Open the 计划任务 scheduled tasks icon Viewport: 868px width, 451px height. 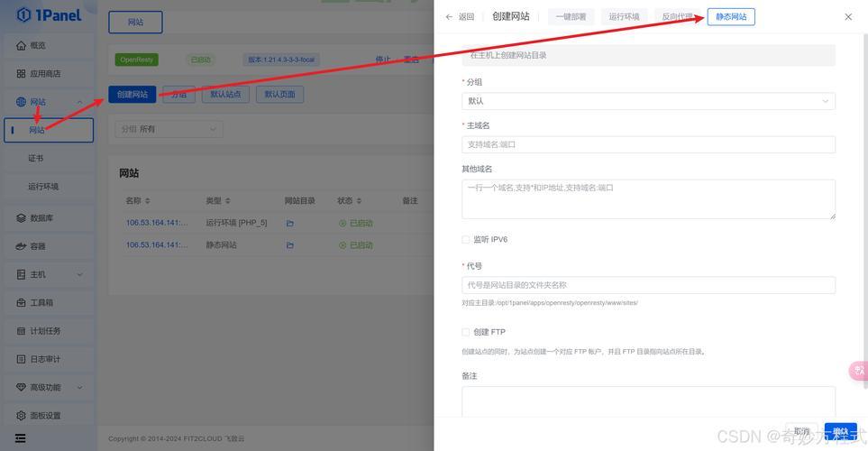21,331
